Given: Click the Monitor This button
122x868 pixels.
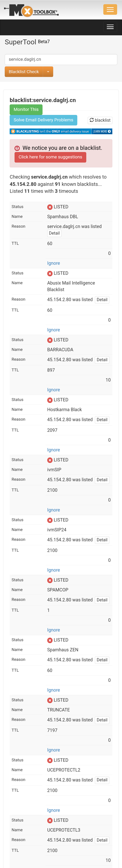Looking at the screenshot, I should [26, 110].
